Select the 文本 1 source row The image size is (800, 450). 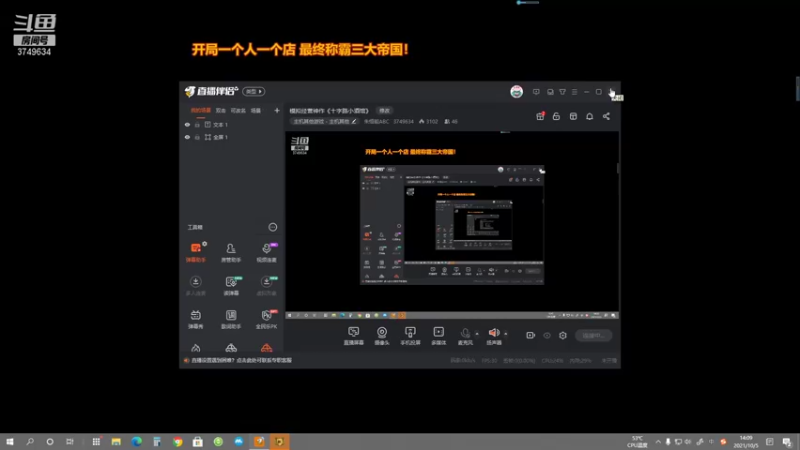pyautogui.click(x=232, y=124)
